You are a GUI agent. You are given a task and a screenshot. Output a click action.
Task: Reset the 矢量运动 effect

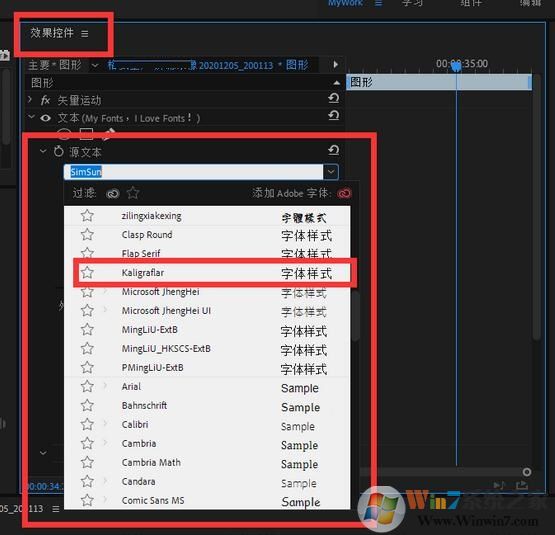pos(333,98)
